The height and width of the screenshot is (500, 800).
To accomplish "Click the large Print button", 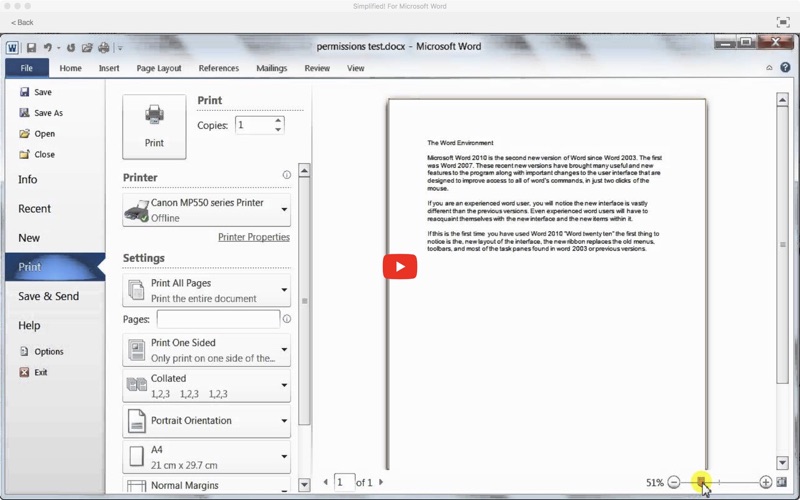I will [x=154, y=127].
